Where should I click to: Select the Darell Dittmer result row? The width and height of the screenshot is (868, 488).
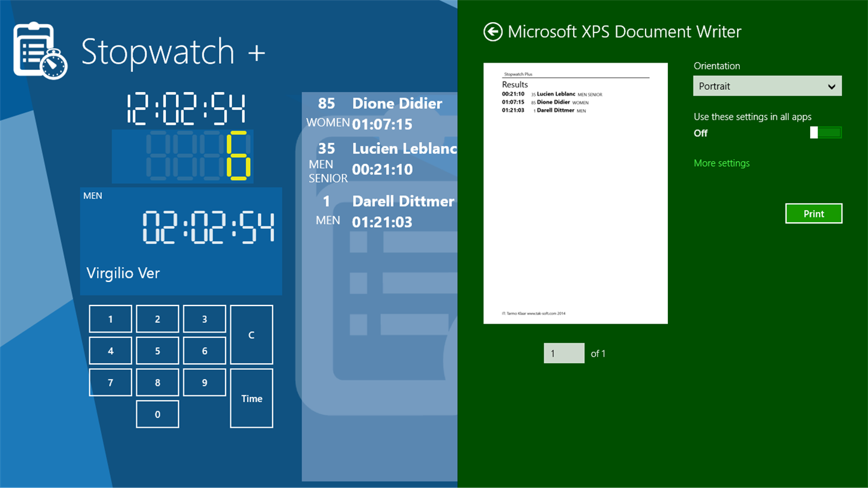[x=380, y=211]
